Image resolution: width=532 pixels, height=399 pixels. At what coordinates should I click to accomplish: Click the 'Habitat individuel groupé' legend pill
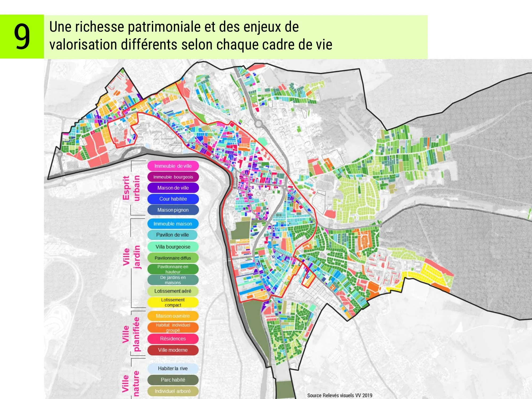coord(173,327)
